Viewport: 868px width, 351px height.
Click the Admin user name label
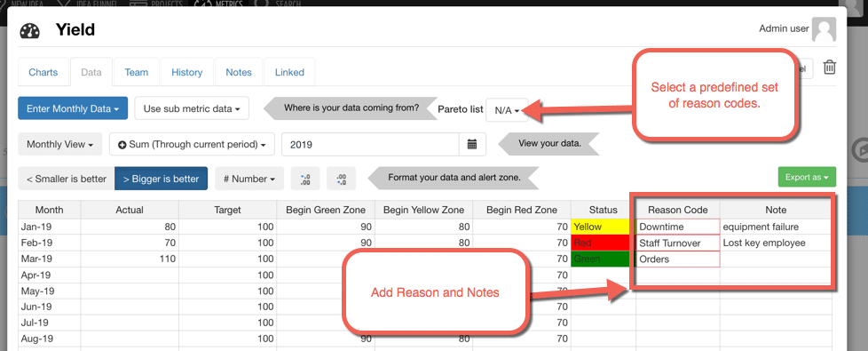(x=784, y=28)
